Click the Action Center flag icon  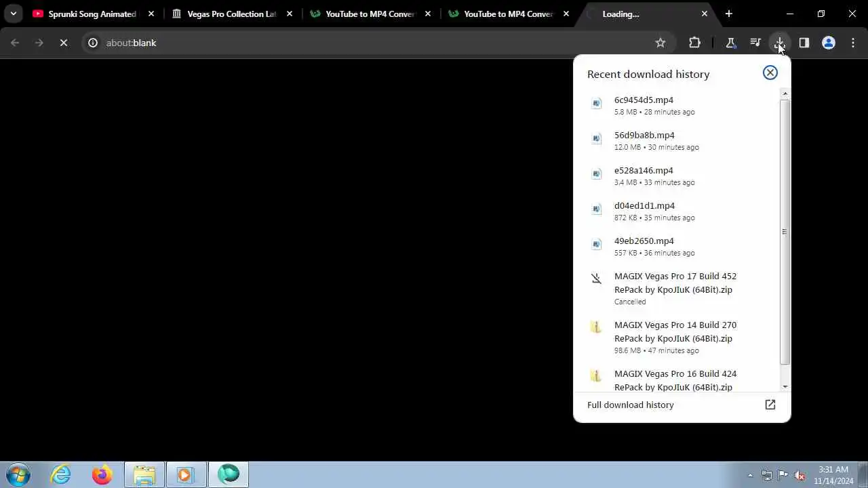[783, 475]
